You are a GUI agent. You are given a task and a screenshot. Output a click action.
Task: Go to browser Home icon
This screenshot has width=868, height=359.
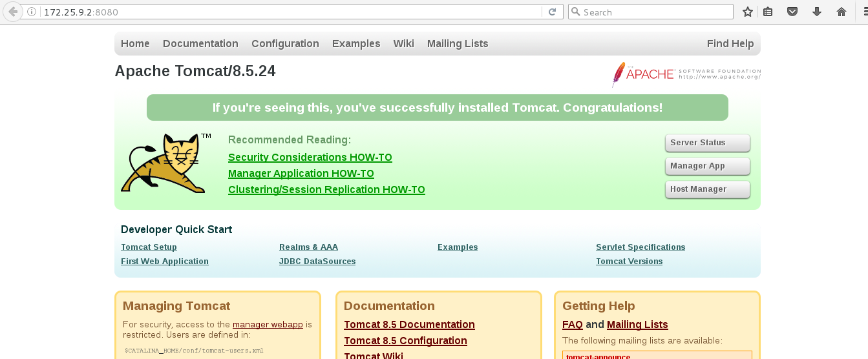(841, 12)
